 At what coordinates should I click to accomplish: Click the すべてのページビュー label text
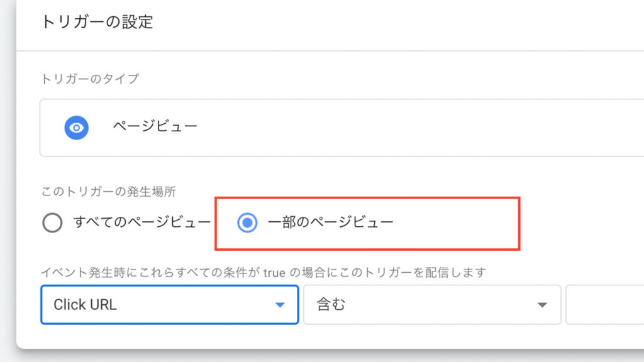142,222
